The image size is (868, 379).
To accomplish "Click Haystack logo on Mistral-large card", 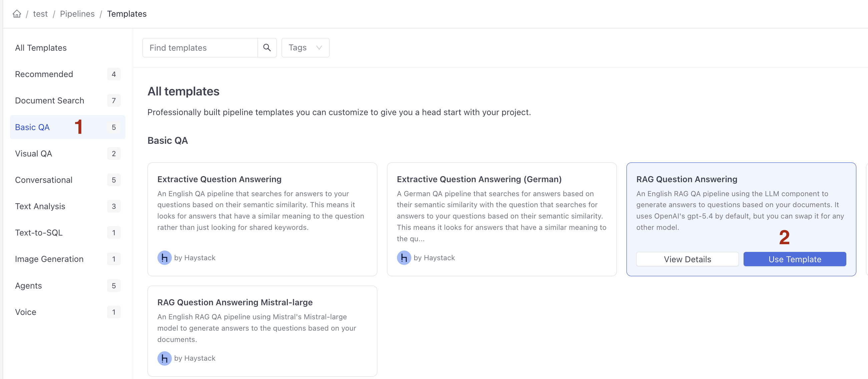I will (x=164, y=358).
